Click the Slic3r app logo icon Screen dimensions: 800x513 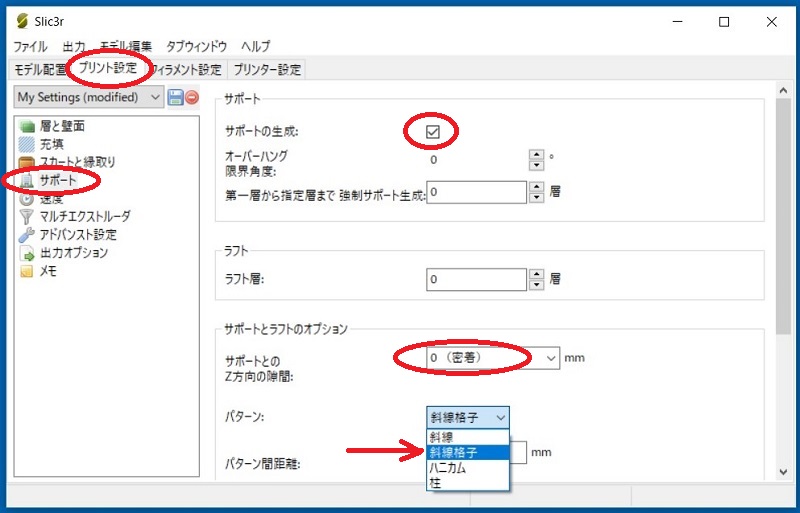click(22, 21)
